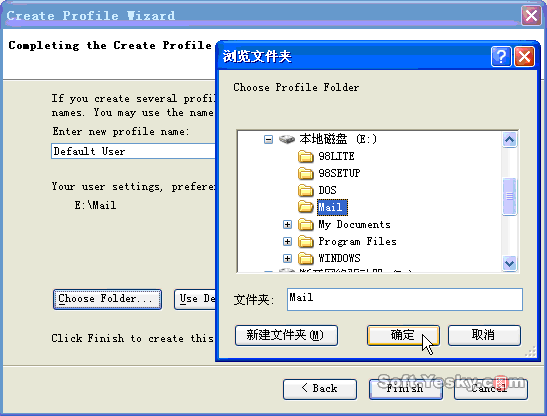Click the 98SETUP folder icon
Image resolution: width=547 pixels, height=416 pixels.
point(306,173)
